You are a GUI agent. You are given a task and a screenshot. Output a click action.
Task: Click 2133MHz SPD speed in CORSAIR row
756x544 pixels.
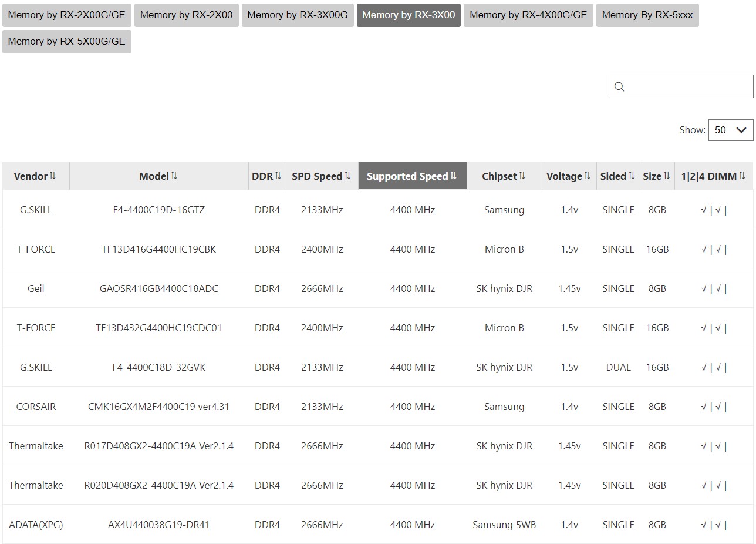coord(322,407)
